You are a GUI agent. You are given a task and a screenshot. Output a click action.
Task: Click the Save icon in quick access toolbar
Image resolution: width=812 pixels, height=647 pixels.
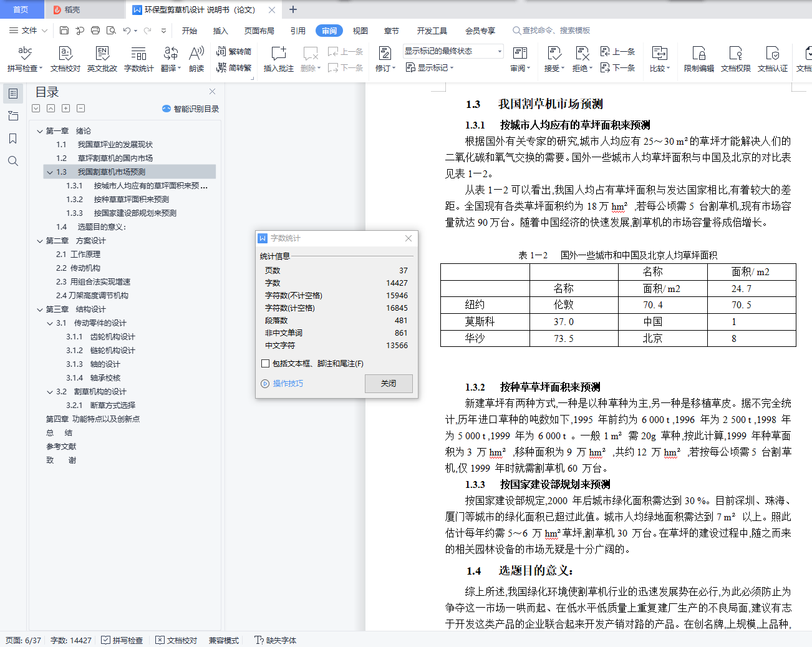[64, 31]
